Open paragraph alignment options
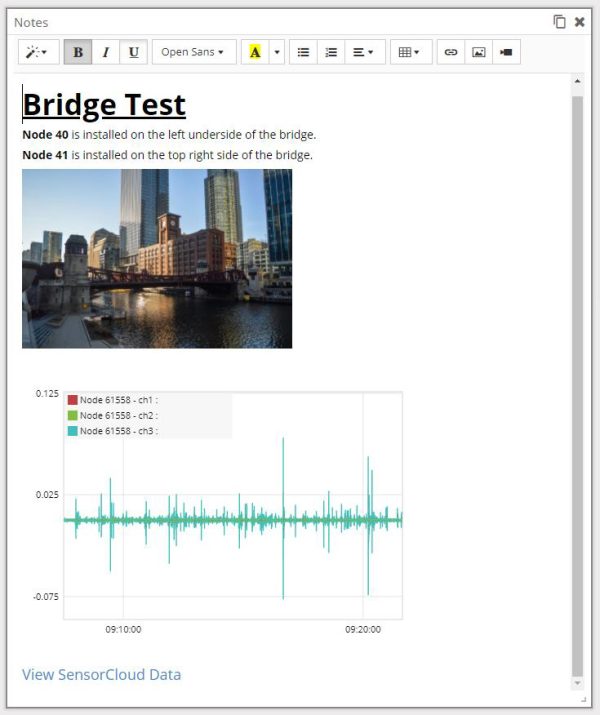 [365, 52]
